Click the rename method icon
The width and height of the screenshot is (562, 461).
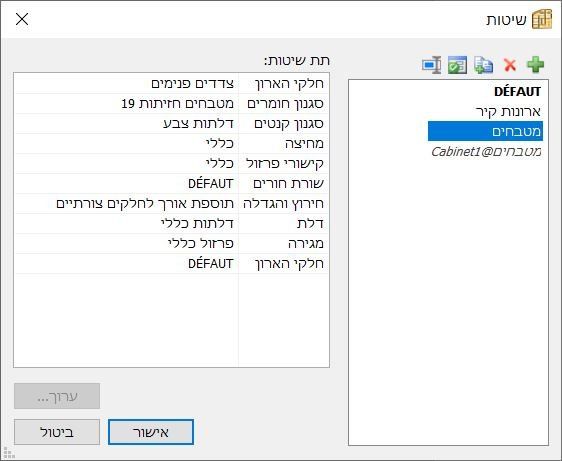pos(432,65)
